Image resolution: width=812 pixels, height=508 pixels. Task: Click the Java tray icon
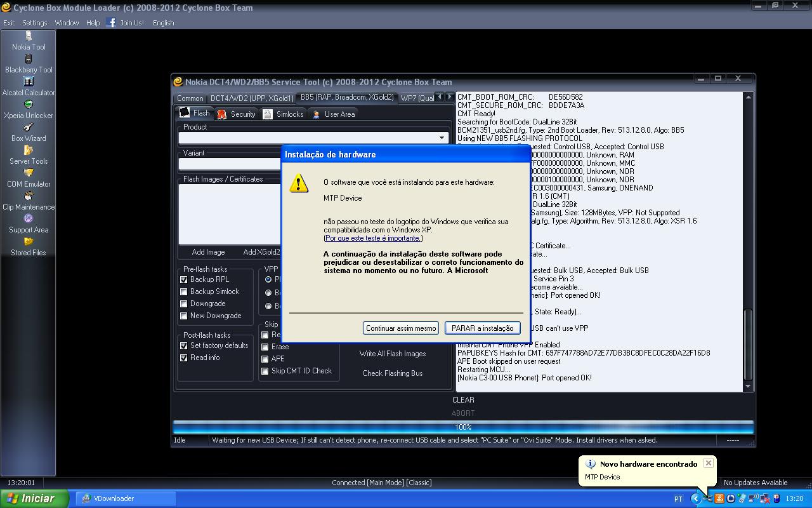point(719,498)
